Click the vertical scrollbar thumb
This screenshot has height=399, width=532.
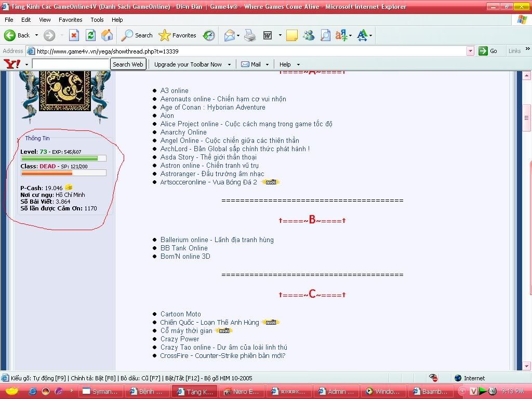tap(527, 118)
